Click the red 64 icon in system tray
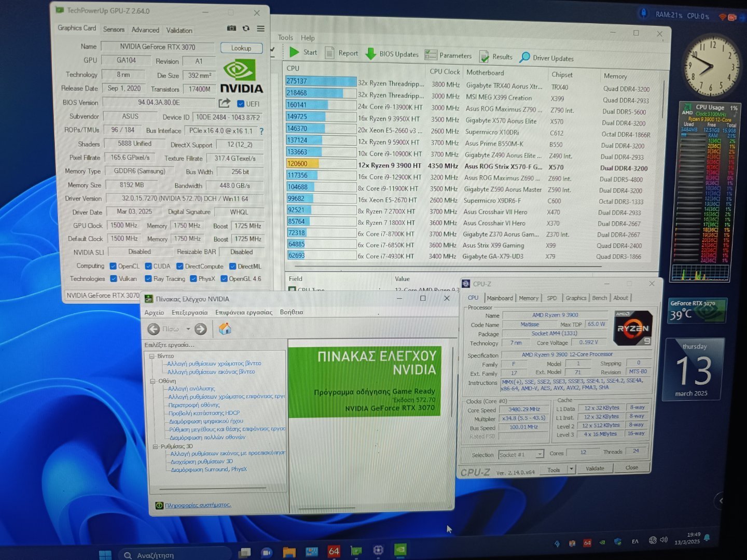The image size is (747, 560). click(587, 543)
